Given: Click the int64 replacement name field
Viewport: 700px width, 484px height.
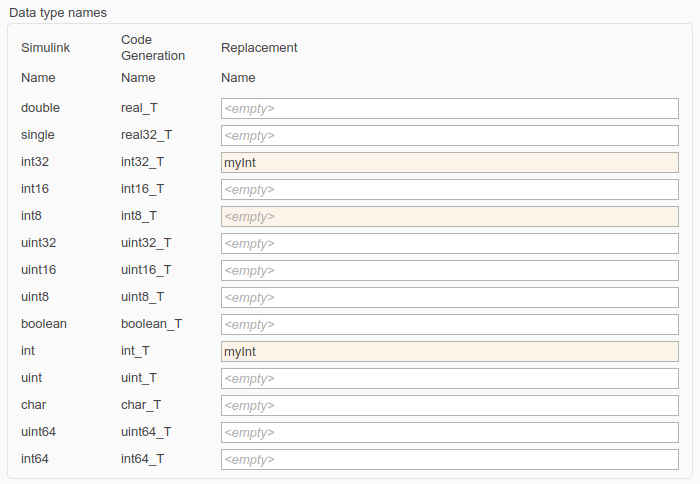Looking at the screenshot, I should point(449,459).
